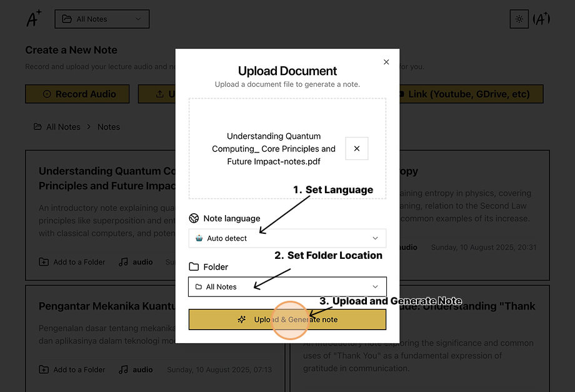Toggle light/dark theme sun icon
This screenshot has width=575, height=392.
(x=519, y=19)
